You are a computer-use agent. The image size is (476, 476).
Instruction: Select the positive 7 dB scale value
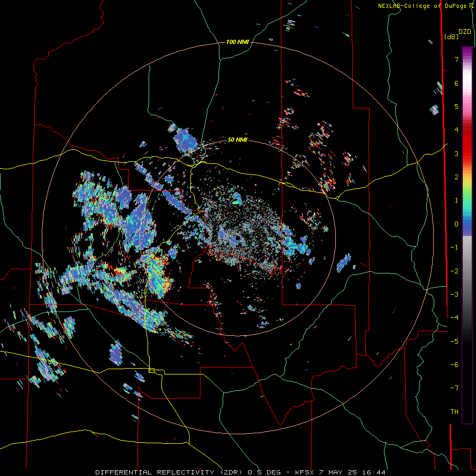(456, 59)
